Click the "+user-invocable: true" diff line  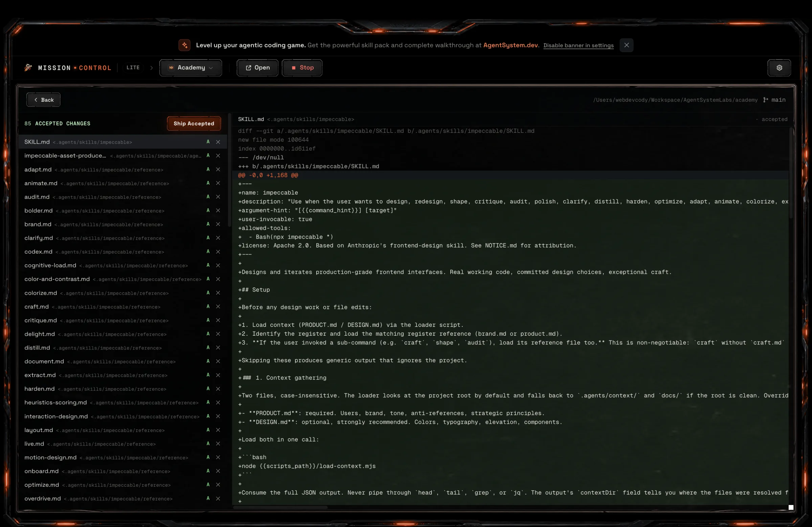tap(275, 219)
